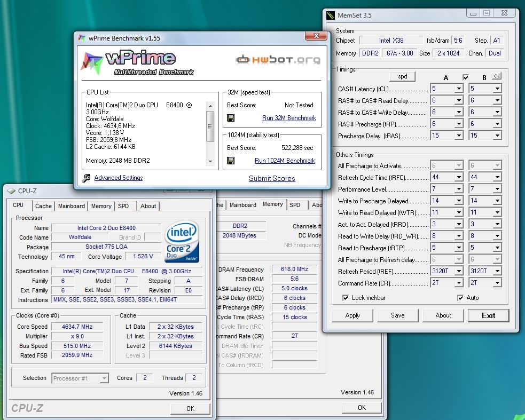Click the save disk icon under 1024M stability test

click(x=231, y=161)
